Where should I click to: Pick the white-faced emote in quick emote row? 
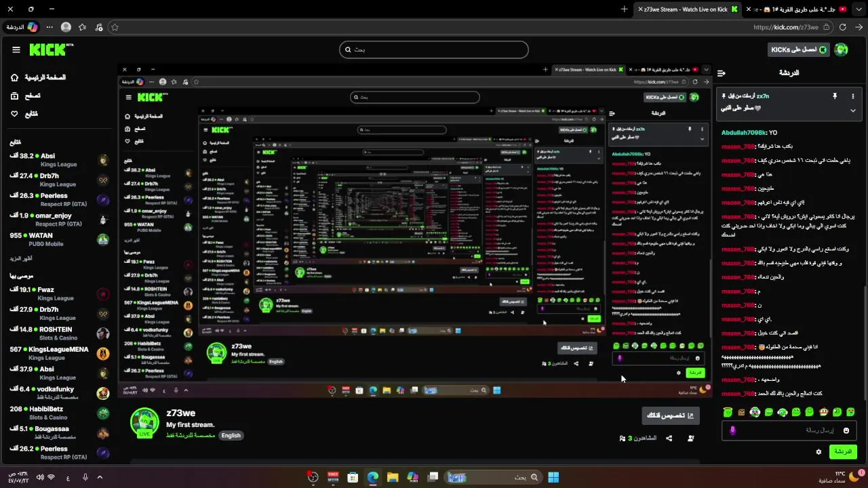[x=755, y=411]
